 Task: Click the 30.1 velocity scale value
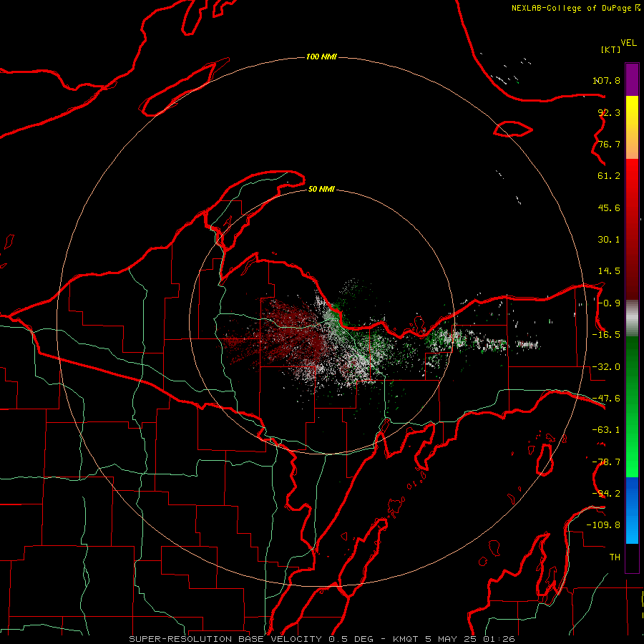click(609, 240)
